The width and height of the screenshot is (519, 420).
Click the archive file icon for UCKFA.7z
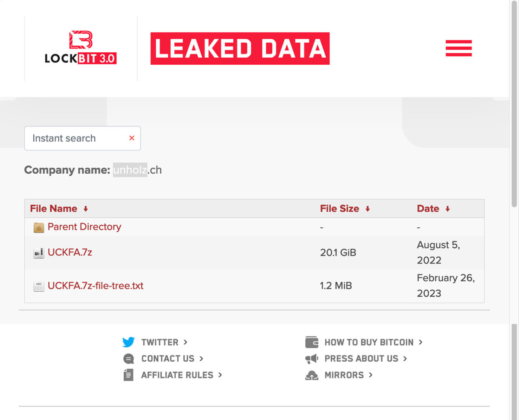pos(38,252)
